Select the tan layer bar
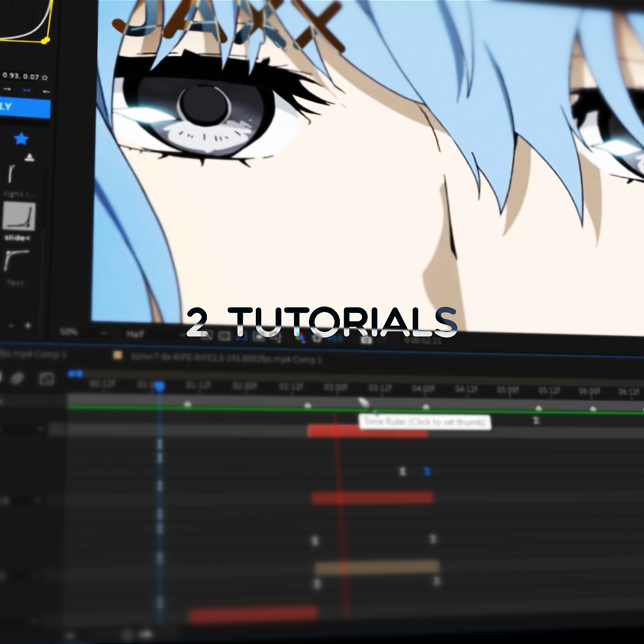This screenshot has height=644, width=644. [377, 567]
